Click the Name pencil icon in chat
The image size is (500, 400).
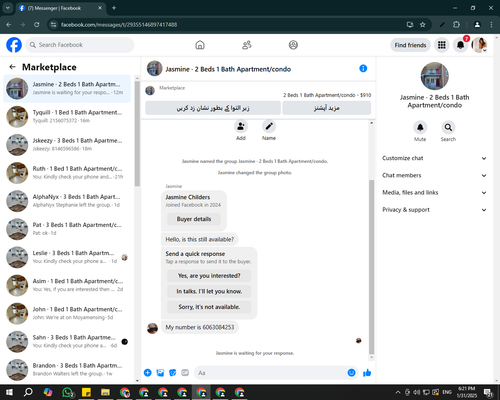tap(269, 127)
